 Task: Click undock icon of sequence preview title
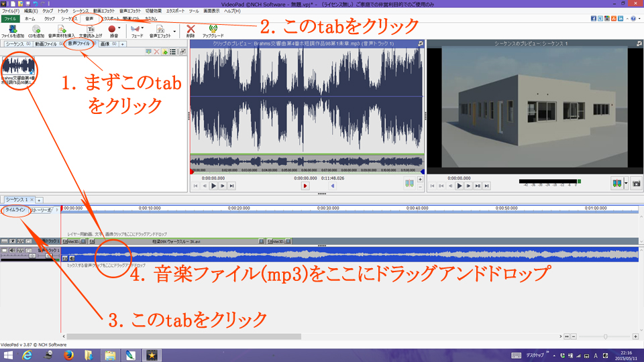(x=639, y=43)
